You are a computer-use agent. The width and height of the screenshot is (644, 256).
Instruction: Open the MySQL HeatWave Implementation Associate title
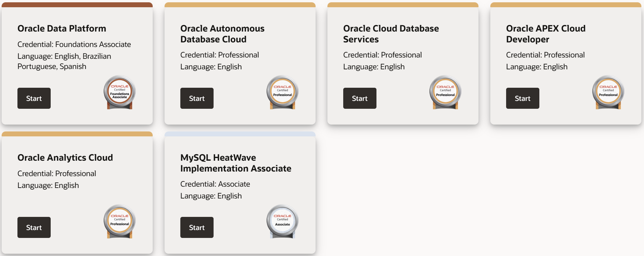tap(236, 163)
